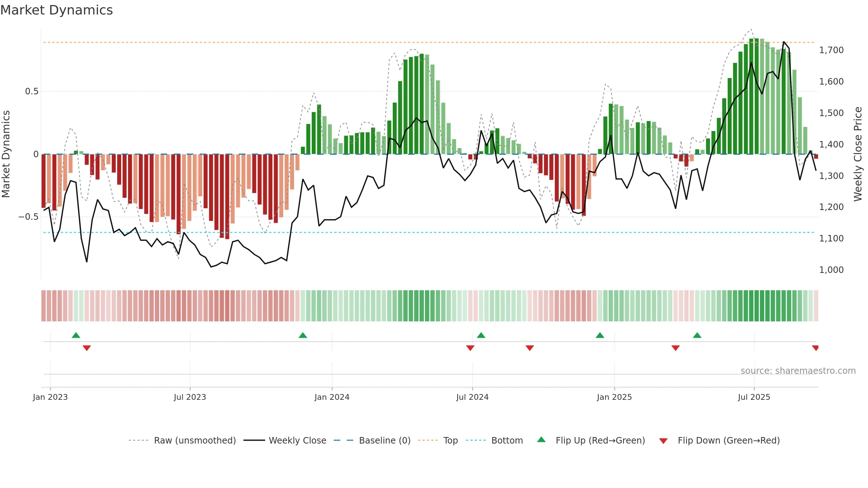Click the blue dashed Baseline sample in legend
Viewport: 868px width, 488px height.
pos(344,440)
